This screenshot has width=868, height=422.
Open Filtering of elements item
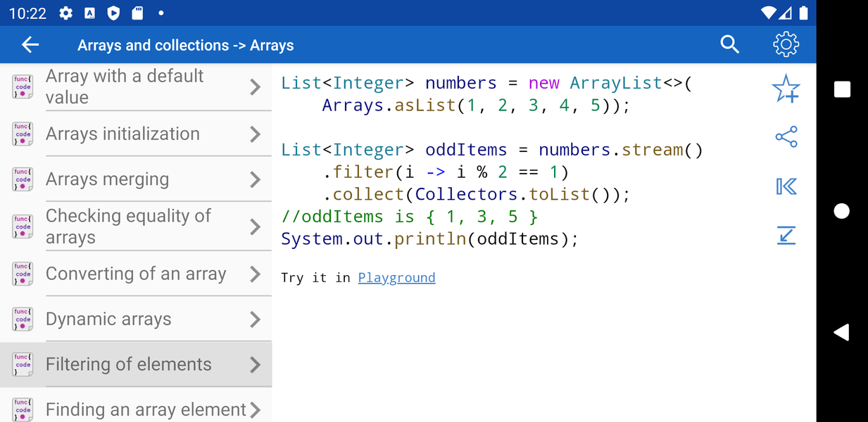(136, 364)
